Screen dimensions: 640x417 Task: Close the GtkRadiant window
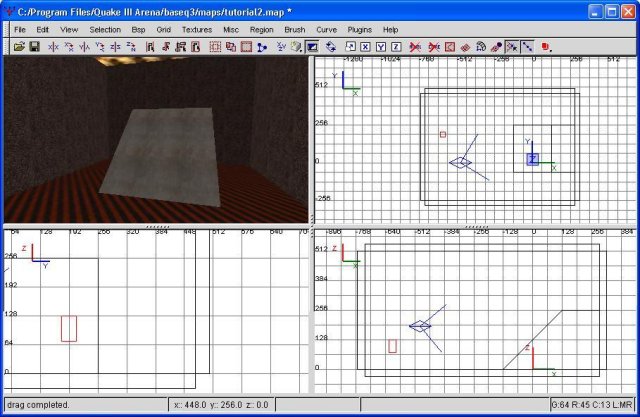coord(628,12)
